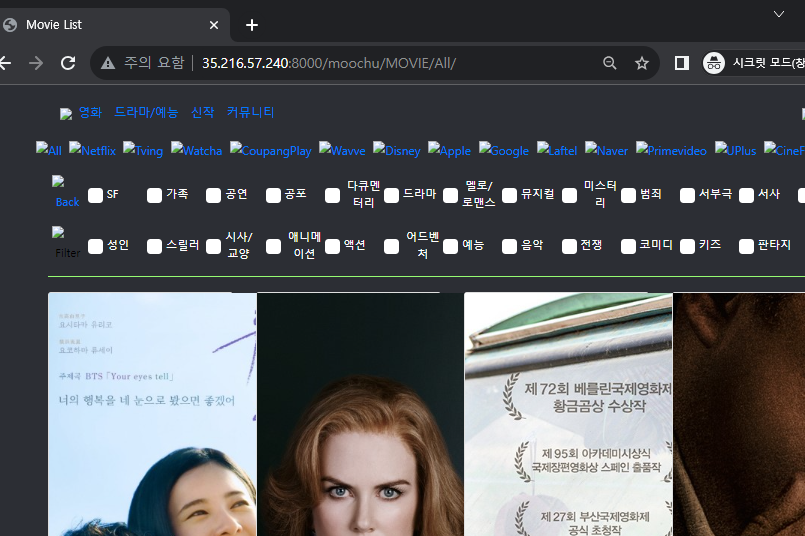Check the SF genre checkbox
The height and width of the screenshot is (536, 805).
point(95,195)
